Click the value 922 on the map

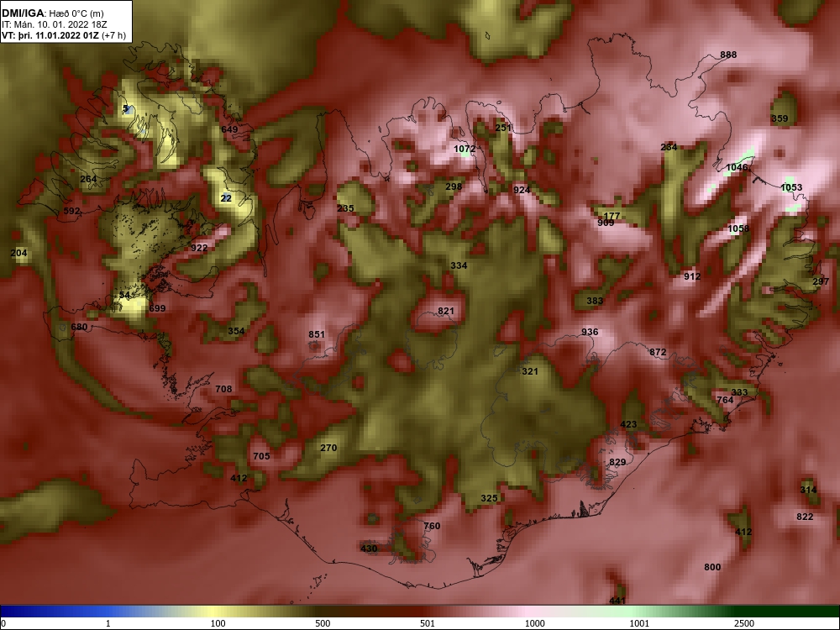(x=199, y=248)
